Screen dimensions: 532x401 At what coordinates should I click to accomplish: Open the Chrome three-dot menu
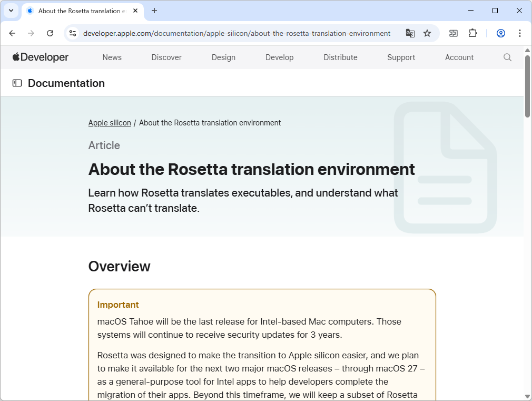click(520, 33)
